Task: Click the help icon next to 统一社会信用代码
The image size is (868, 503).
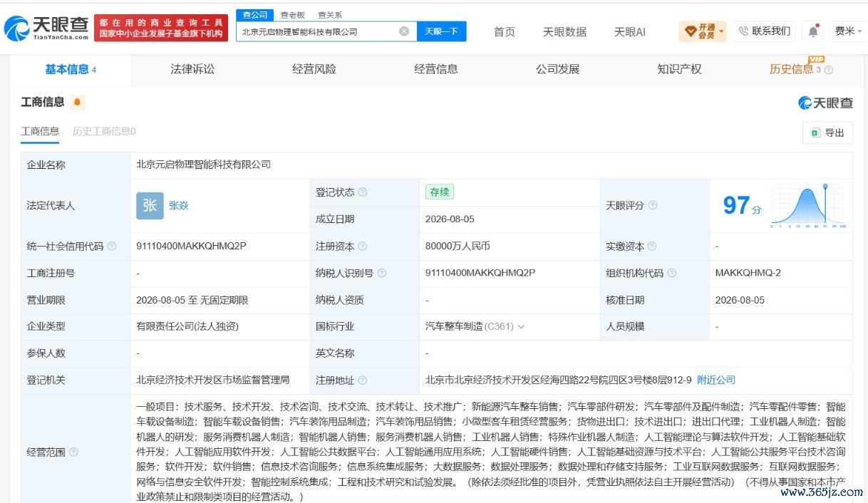Action: (111, 247)
